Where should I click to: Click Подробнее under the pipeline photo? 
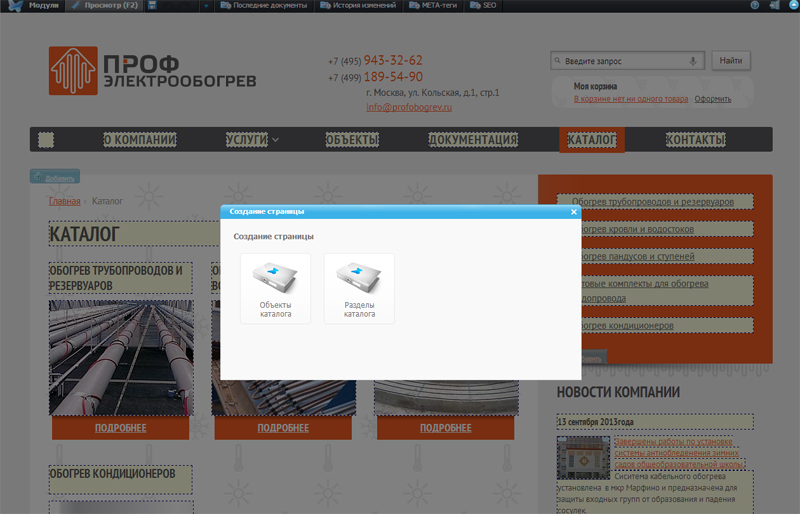click(120, 428)
